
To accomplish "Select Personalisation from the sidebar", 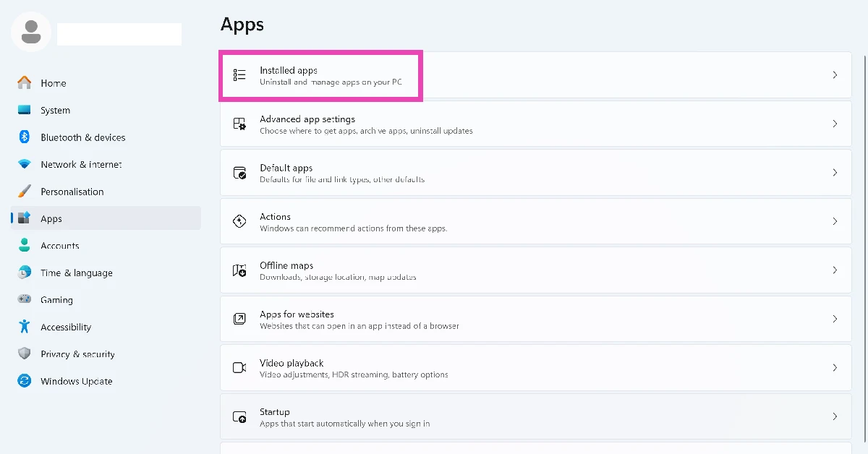I will [72, 191].
